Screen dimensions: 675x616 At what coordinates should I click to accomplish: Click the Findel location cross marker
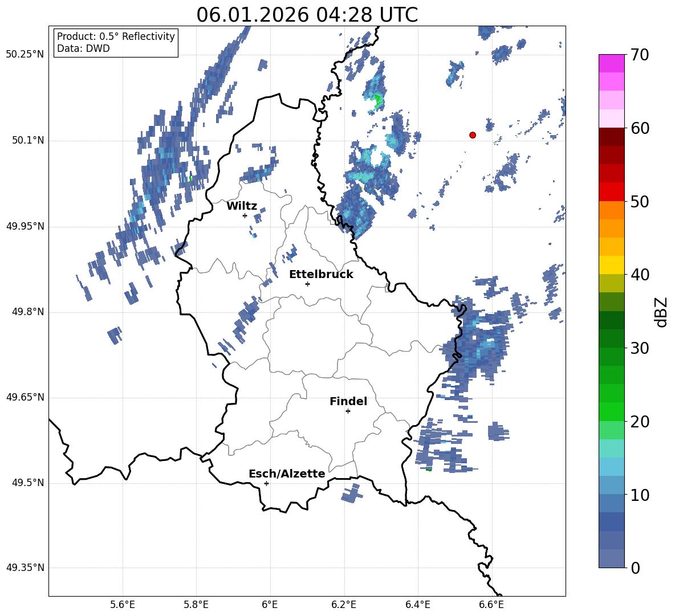[348, 411]
